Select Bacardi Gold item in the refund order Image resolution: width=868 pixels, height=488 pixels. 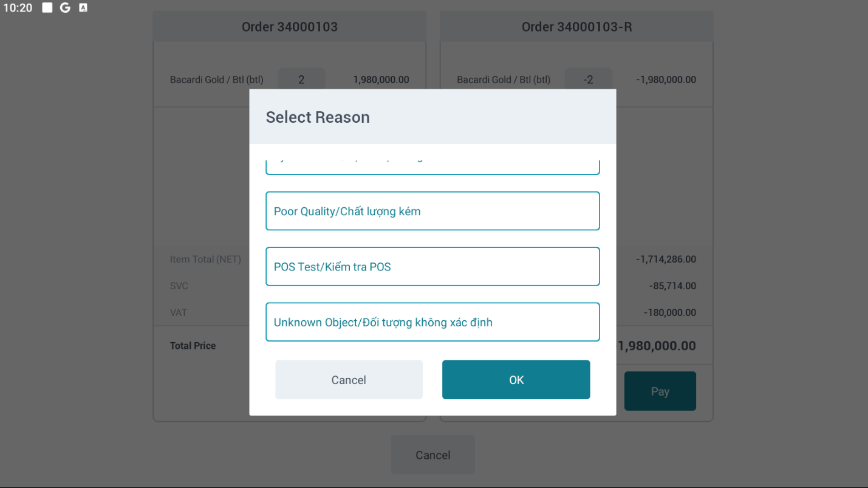tap(504, 80)
